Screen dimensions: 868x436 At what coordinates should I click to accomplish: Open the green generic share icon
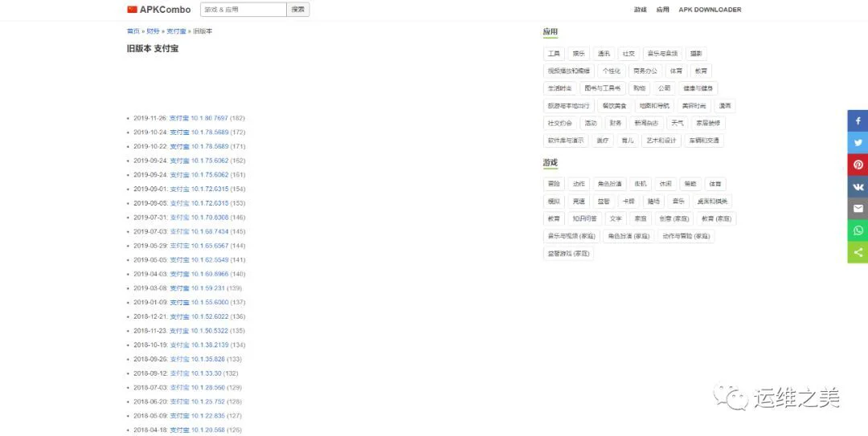(858, 252)
